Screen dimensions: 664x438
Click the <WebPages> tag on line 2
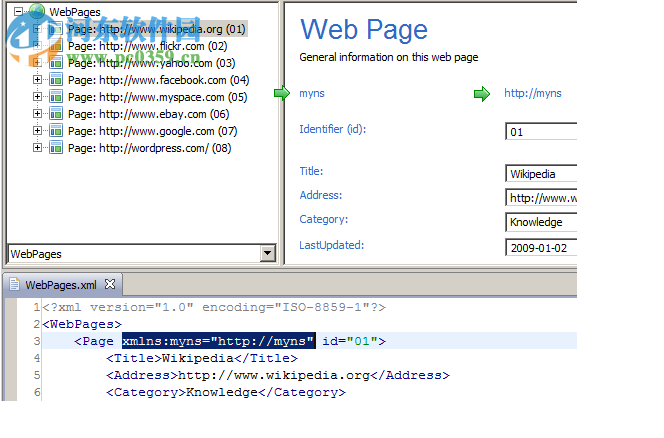[x=82, y=324]
